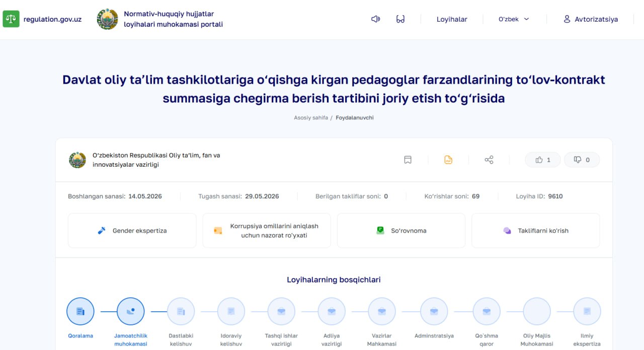Click Tashqi ishlar vazirligi label
644x350 pixels.
[x=281, y=340]
